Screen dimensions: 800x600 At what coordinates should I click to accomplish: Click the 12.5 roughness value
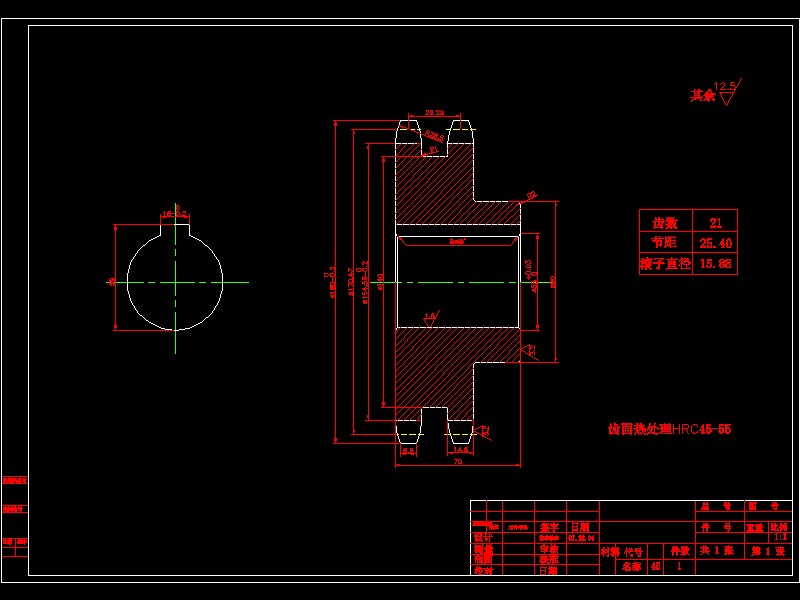(725, 86)
